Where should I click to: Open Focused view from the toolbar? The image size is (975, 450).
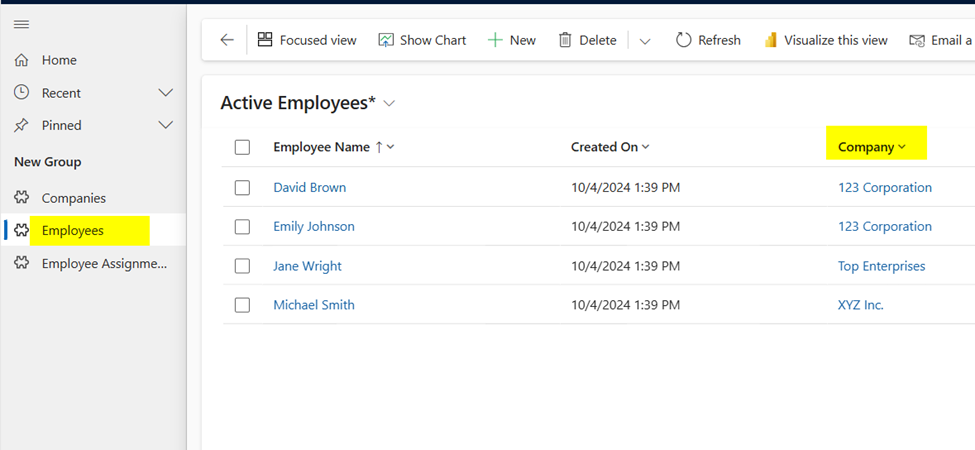tap(266, 40)
